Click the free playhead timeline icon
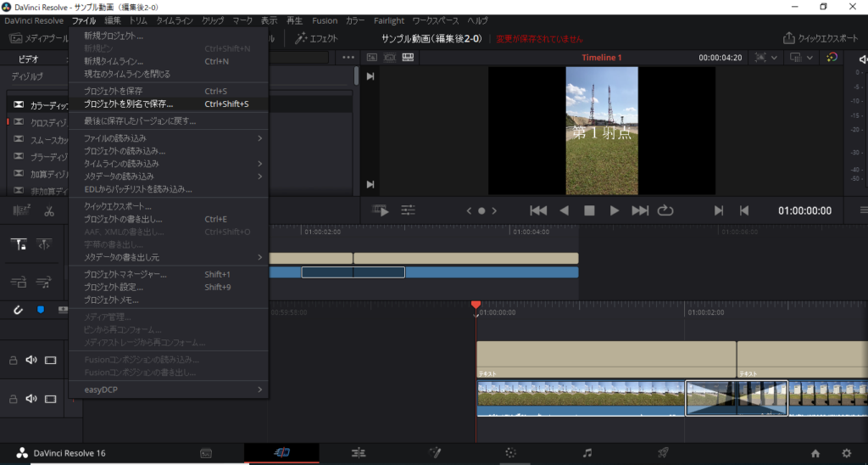Image resolution: width=868 pixels, height=465 pixels. coord(44,244)
